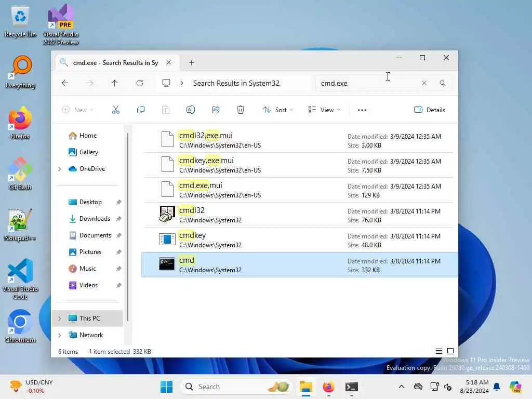
Task: Select the Git Bash desktop shortcut
Action: 20,174
